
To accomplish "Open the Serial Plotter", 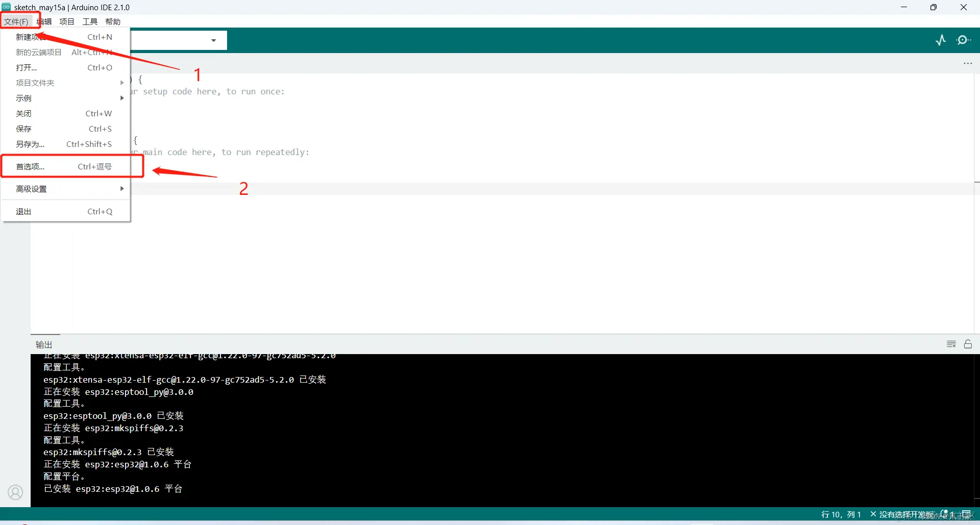I will [941, 40].
